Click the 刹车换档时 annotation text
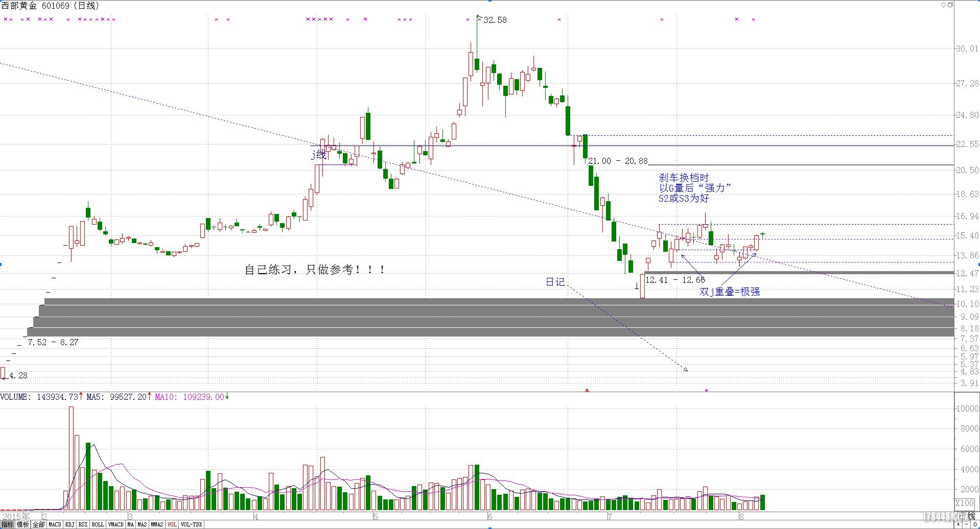The image size is (980, 529). tap(684, 178)
